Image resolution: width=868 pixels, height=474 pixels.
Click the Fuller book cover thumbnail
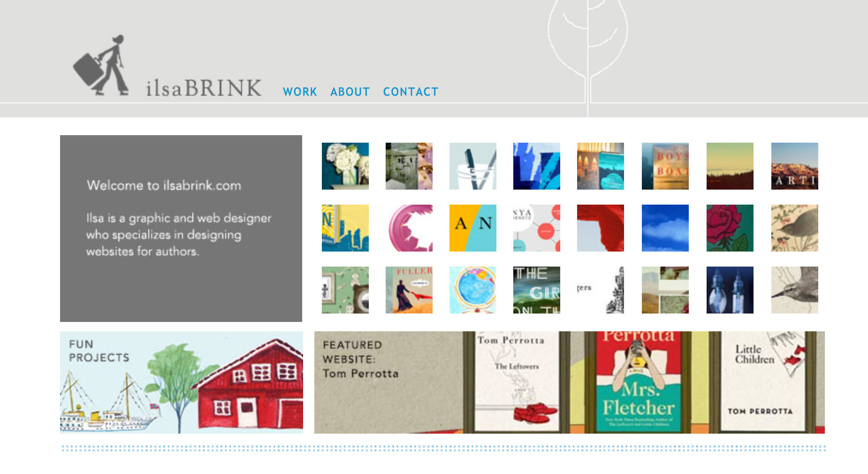409,290
